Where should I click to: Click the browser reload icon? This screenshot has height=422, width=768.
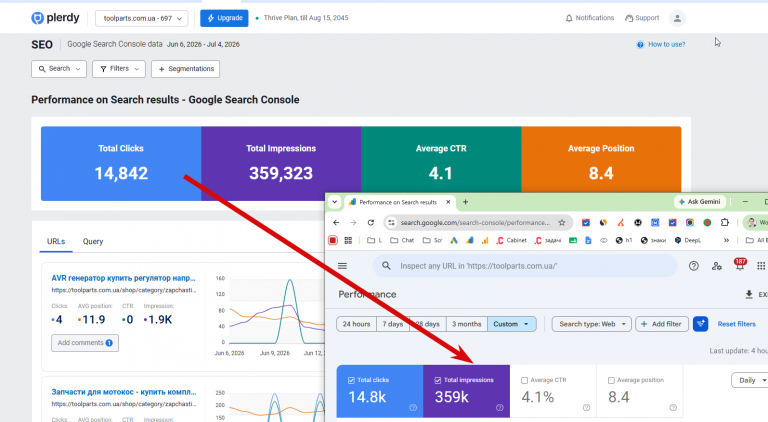coord(371,223)
